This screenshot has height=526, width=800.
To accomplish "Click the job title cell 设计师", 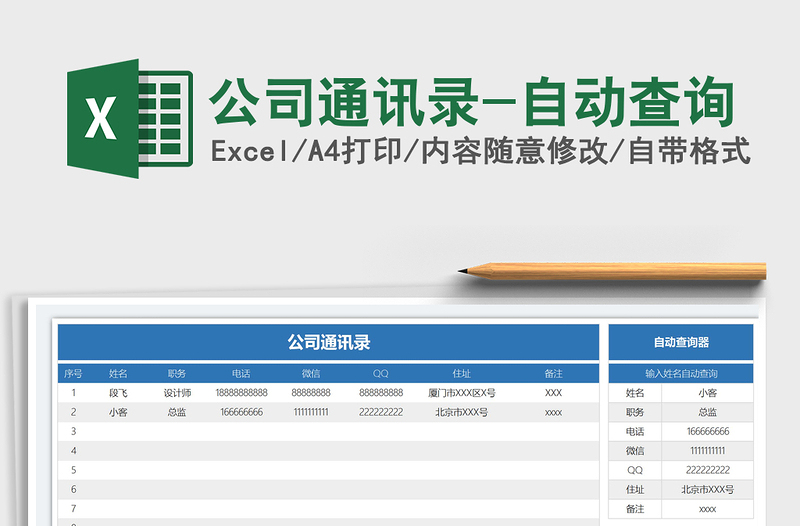I will point(177,393).
